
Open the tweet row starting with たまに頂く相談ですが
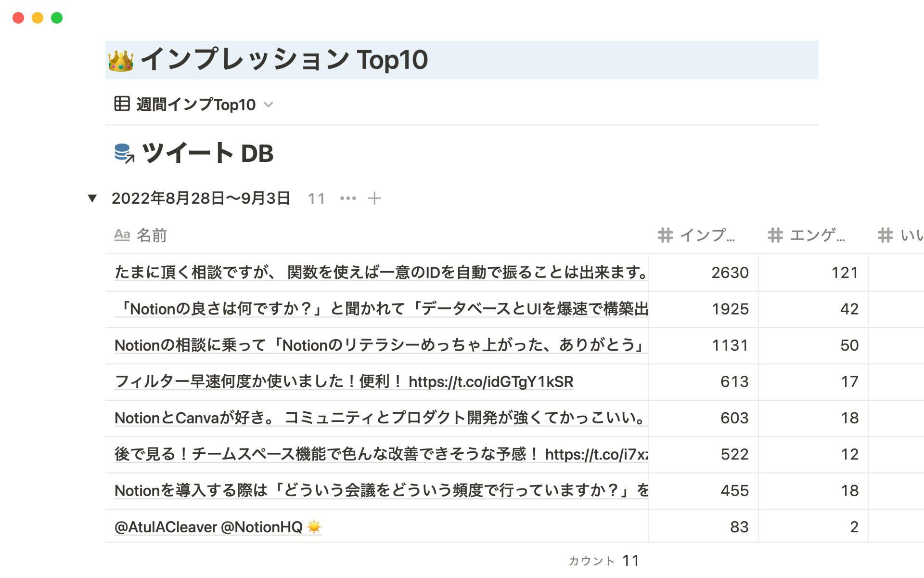[x=380, y=273]
